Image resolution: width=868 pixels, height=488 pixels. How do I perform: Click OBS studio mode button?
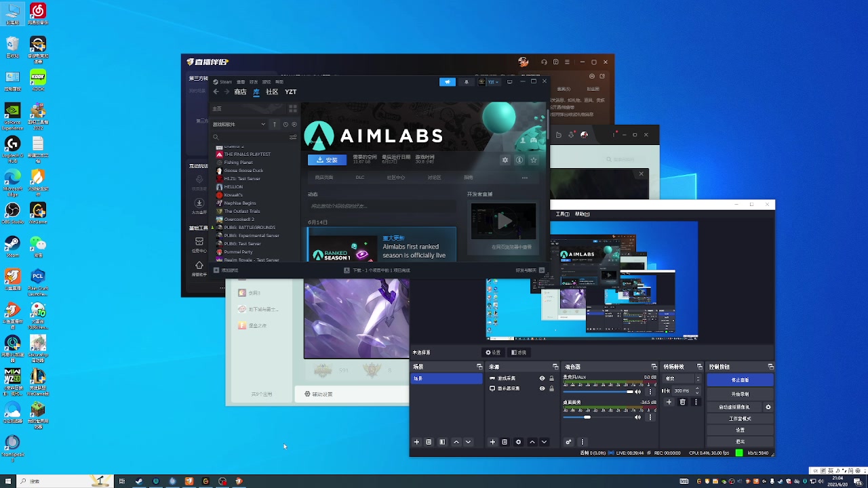click(x=741, y=419)
